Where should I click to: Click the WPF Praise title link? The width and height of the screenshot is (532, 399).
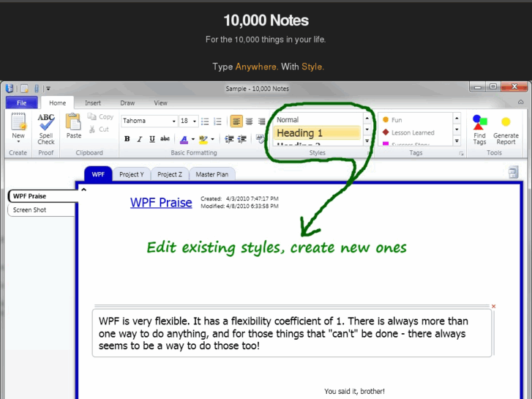(161, 202)
